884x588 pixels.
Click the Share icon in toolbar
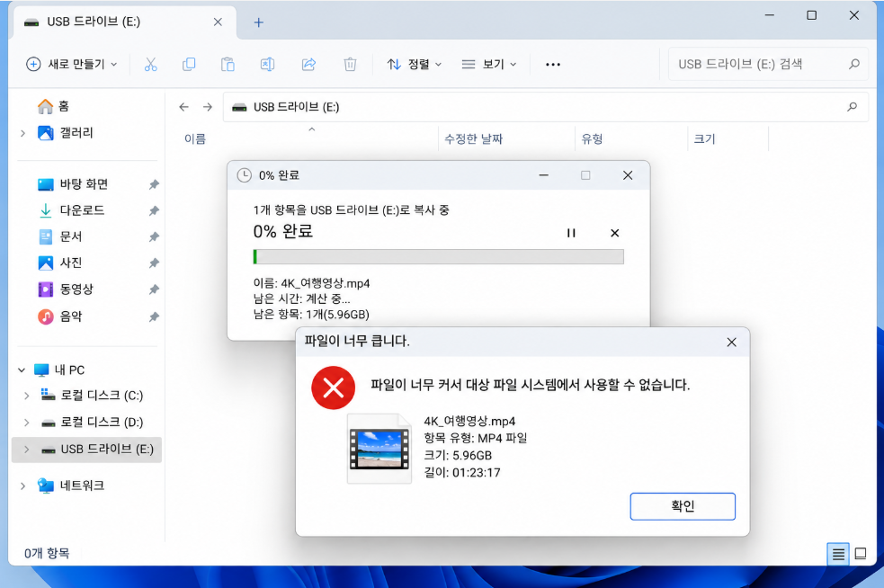(x=309, y=64)
